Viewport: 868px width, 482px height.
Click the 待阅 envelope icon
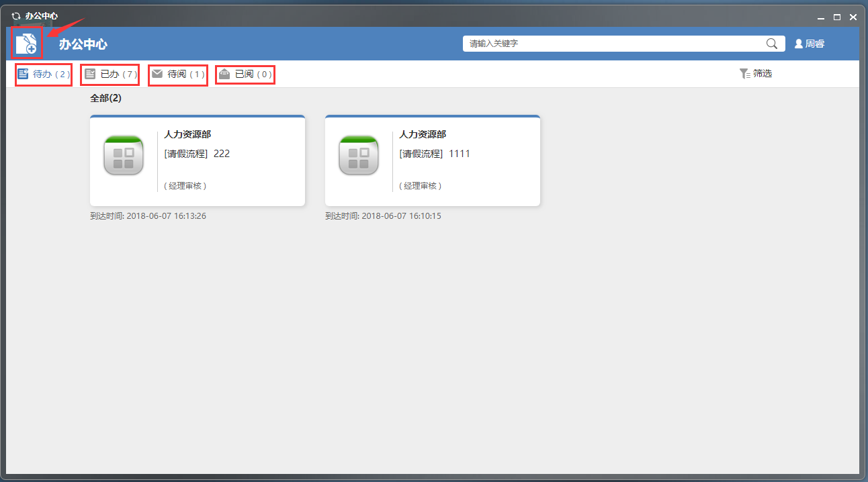(157, 74)
